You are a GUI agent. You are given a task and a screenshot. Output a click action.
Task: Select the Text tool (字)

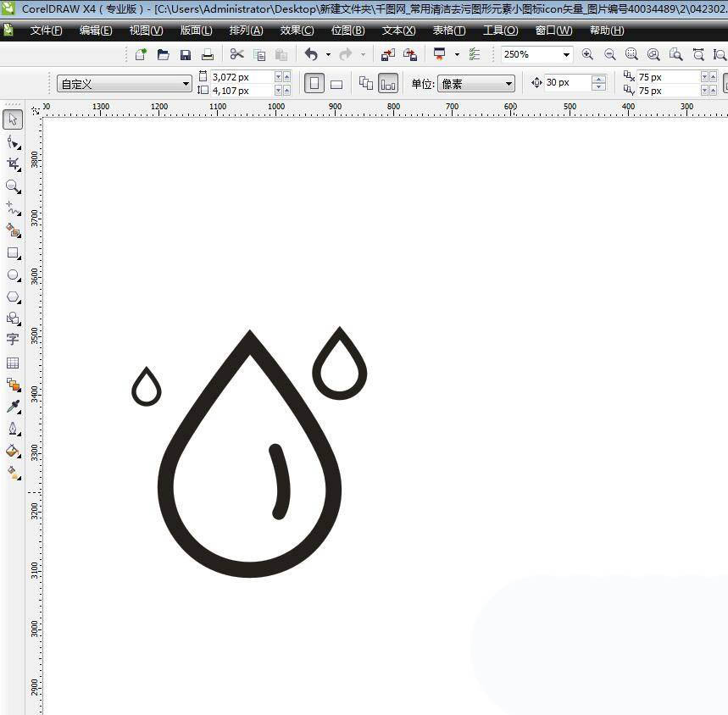point(13,339)
